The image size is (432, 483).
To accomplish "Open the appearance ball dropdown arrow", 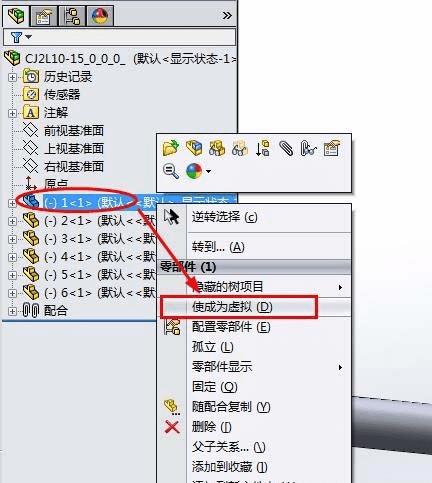I will point(208,171).
